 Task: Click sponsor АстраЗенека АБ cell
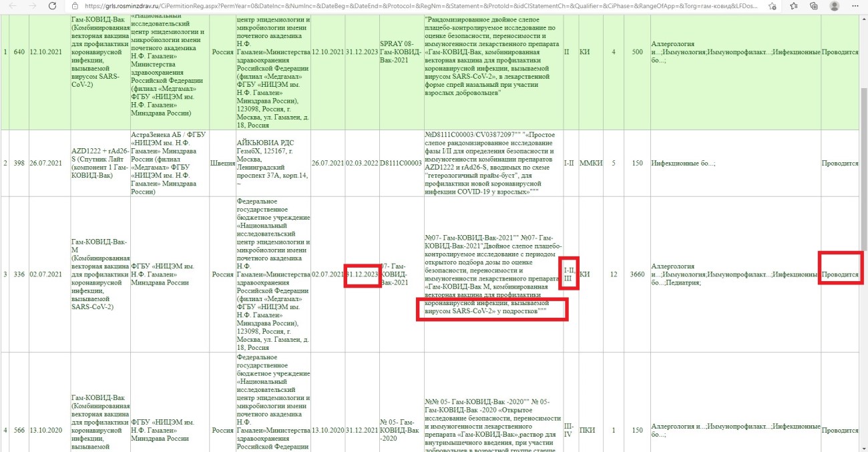point(168,163)
